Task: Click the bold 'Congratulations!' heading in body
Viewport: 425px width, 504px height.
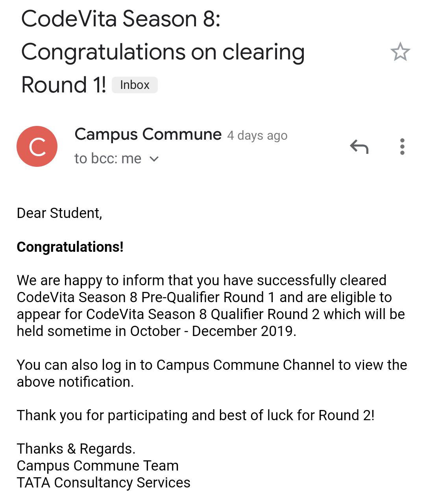Action: tap(70, 247)
